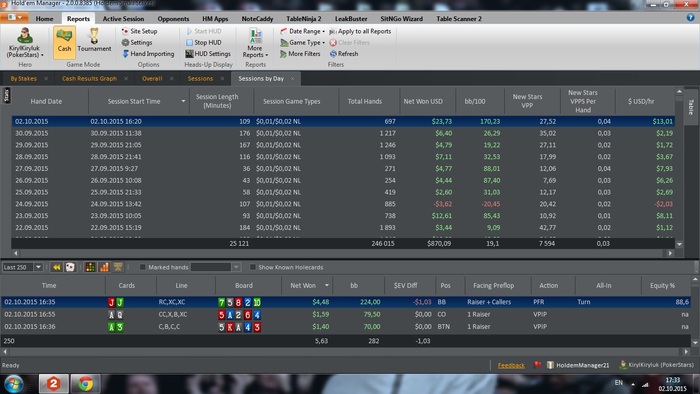Image resolution: width=700 pixels, height=394 pixels.
Task: Apply filters to all Reports
Action: click(360, 31)
